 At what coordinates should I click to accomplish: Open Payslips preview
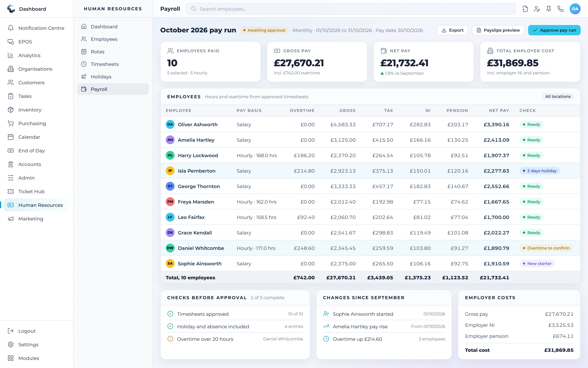coord(498,30)
